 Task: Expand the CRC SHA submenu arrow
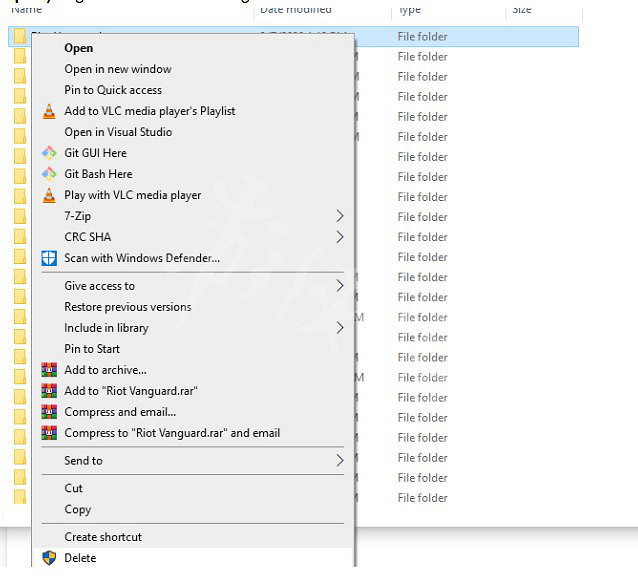coord(339,237)
